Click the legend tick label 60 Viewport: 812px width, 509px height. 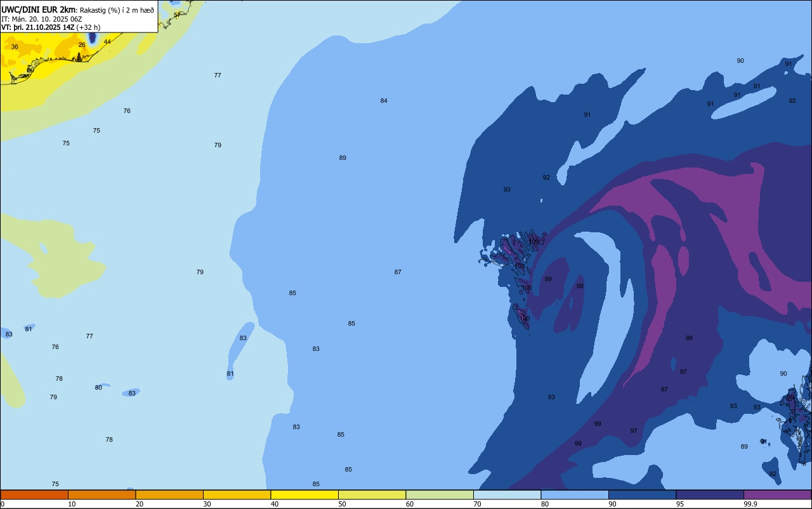tap(410, 504)
